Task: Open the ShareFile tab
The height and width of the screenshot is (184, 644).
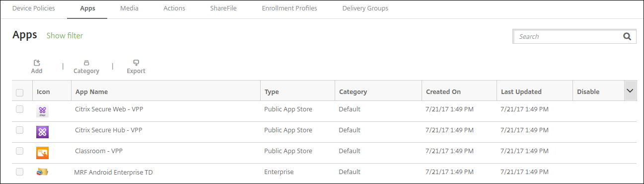Action: (x=223, y=8)
